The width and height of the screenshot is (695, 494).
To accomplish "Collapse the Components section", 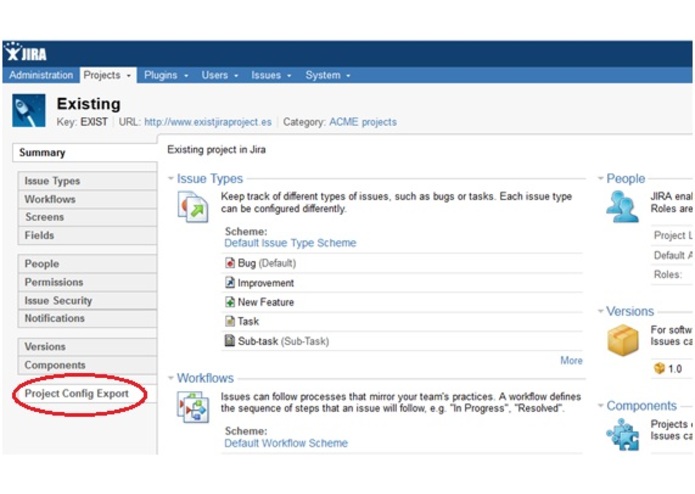I will (601, 405).
